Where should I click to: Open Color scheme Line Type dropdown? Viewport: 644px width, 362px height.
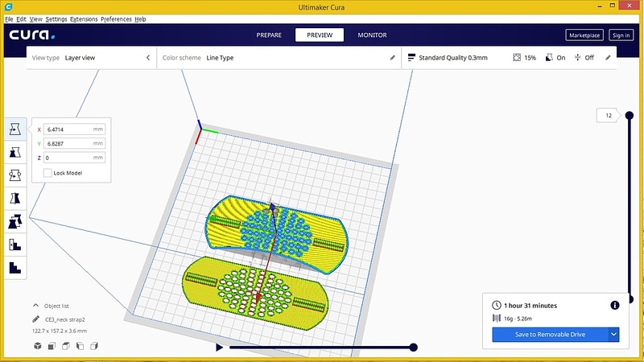[x=279, y=58]
